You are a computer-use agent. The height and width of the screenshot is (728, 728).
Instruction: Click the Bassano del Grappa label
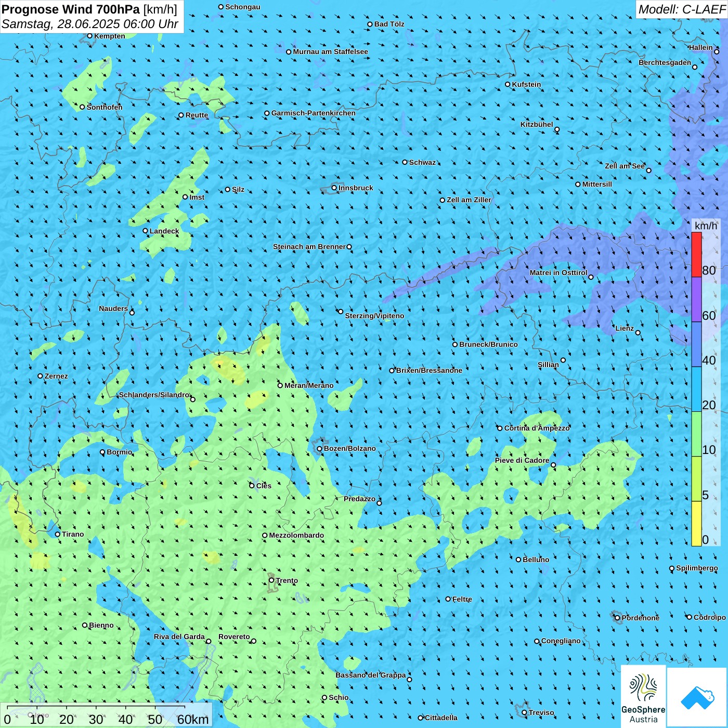point(371,675)
